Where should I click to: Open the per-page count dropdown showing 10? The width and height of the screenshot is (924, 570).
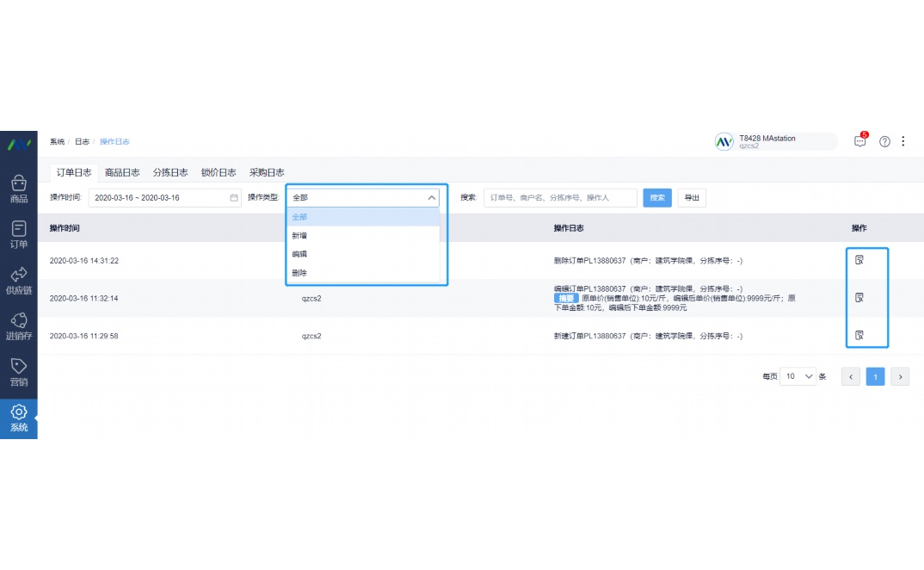click(798, 376)
